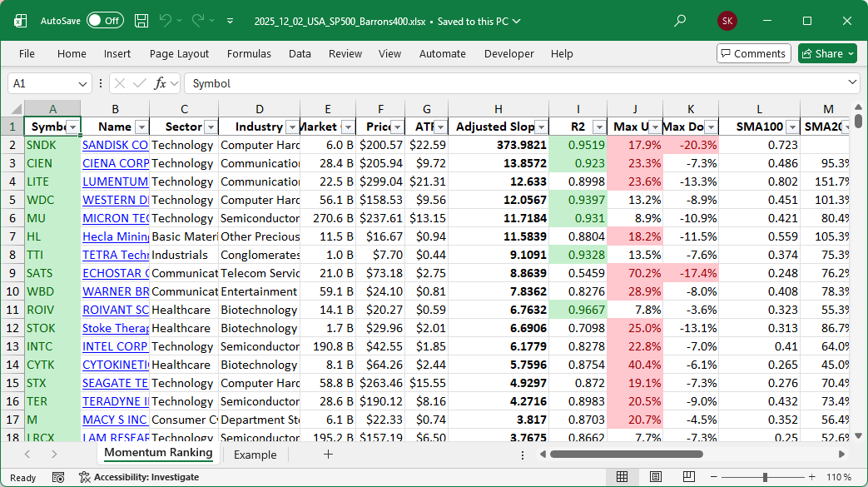Screen dimensions: 868x487
Task: Click the Comments button
Action: tap(753, 53)
